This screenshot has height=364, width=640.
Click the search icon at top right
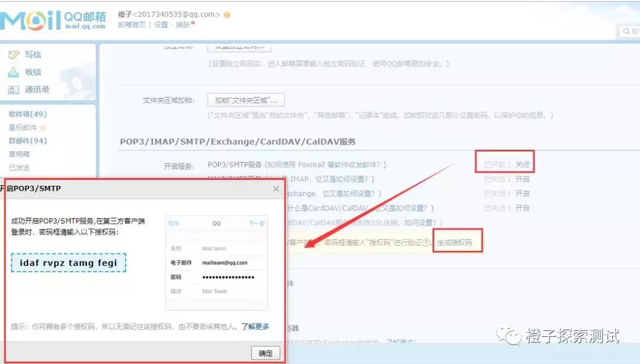tap(626, 31)
